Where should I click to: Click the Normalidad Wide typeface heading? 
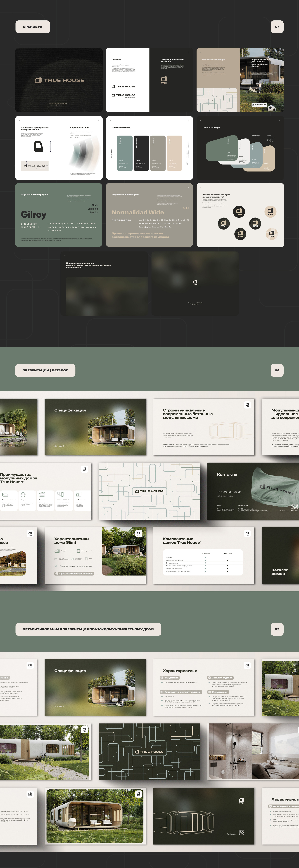(138, 212)
